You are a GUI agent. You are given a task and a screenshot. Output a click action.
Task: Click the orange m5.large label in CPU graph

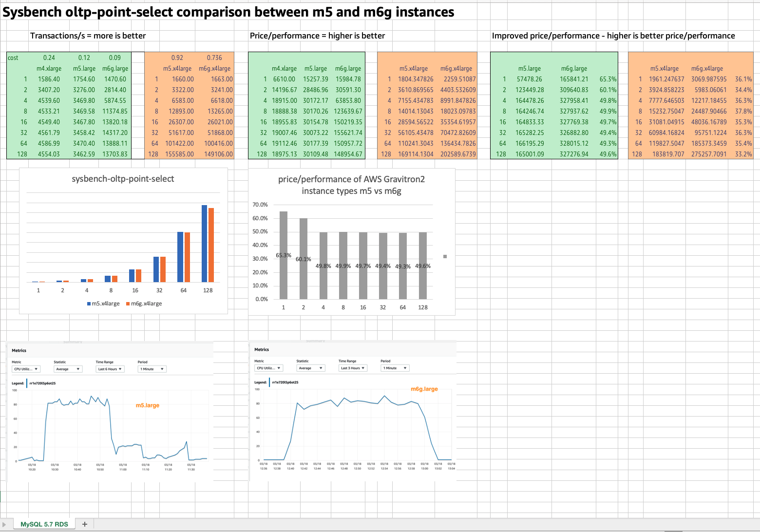pyautogui.click(x=148, y=405)
